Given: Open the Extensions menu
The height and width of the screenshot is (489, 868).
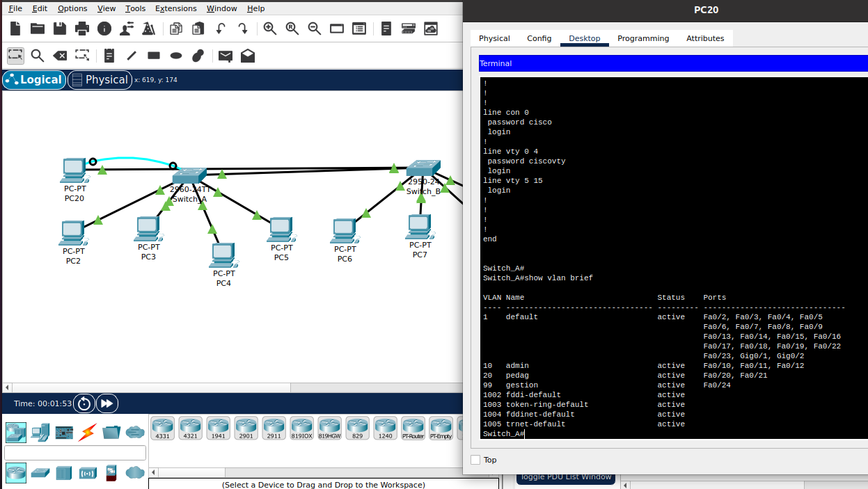Looking at the screenshot, I should coord(176,8).
